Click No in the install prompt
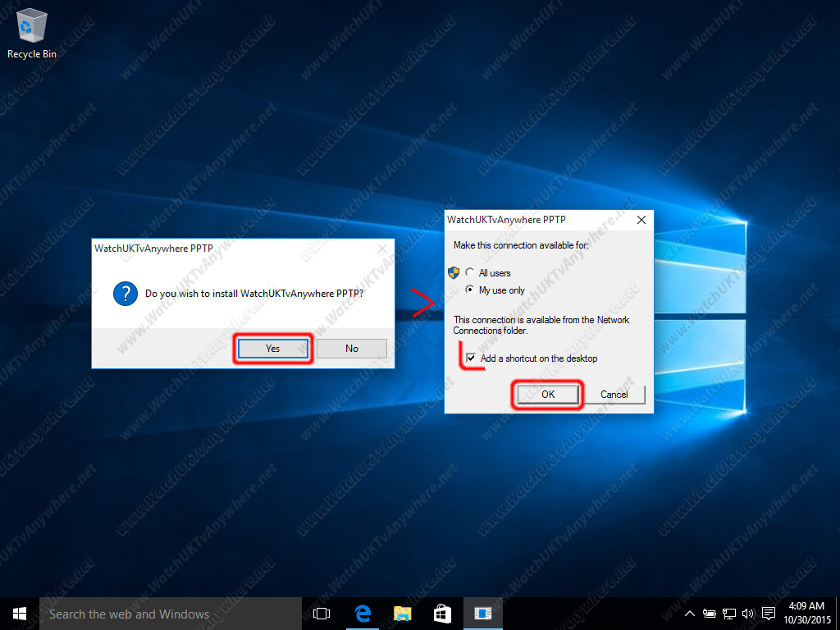840x630 pixels. [351, 348]
